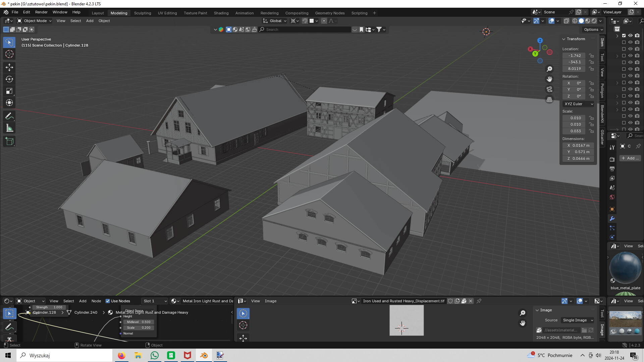Open the Render menu
This screenshot has width=644, height=362.
(x=41, y=12)
